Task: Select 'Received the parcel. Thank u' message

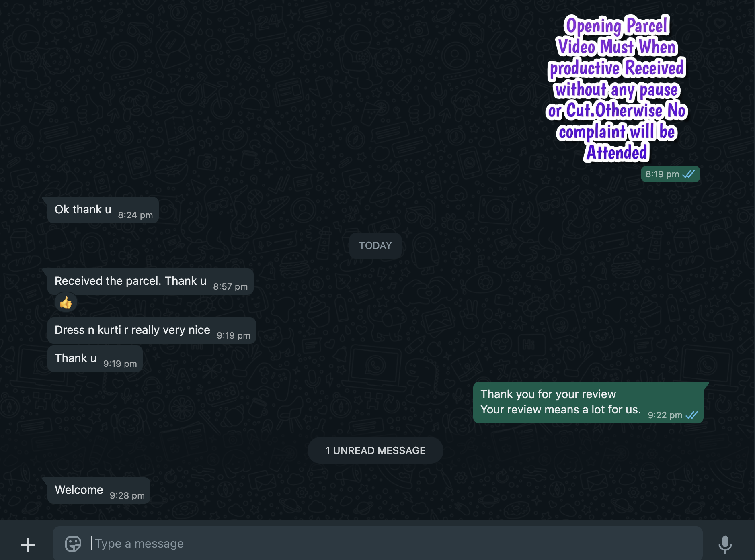Action: coord(150,281)
